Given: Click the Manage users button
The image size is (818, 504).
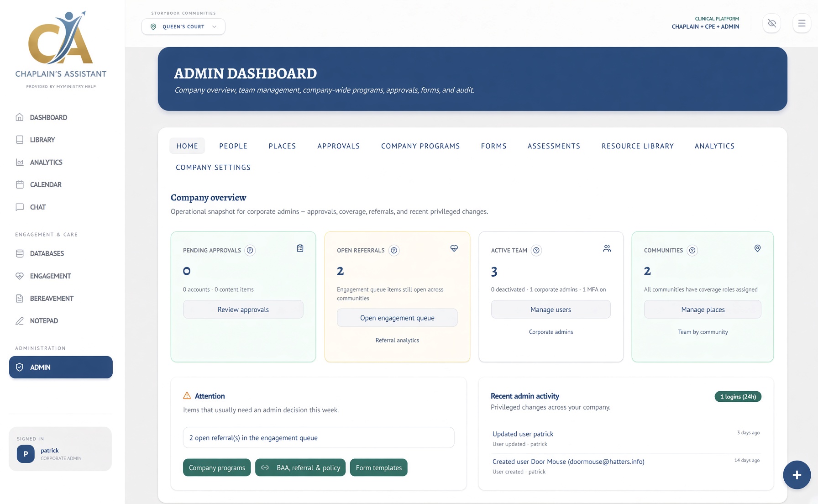Looking at the screenshot, I should pos(551,309).
